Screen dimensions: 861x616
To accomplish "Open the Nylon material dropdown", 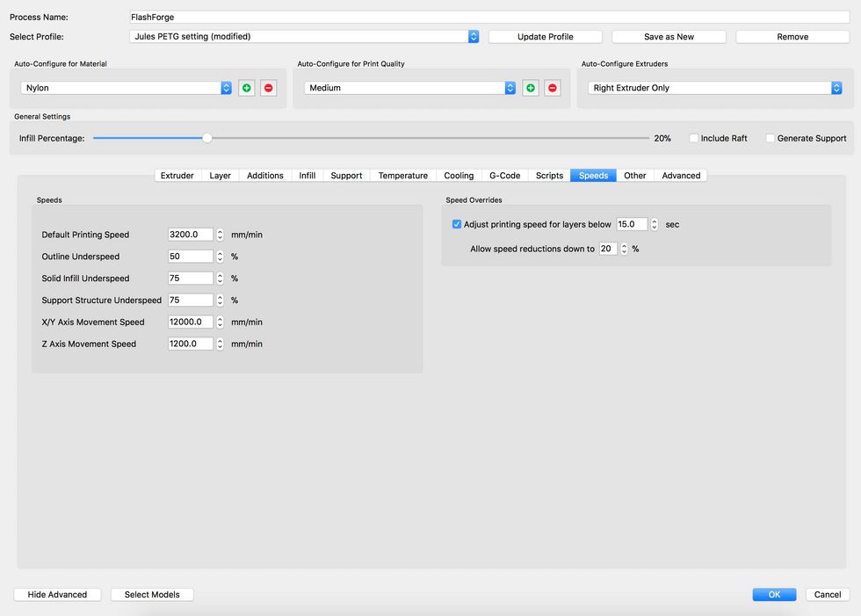I will tap(126, 88).
